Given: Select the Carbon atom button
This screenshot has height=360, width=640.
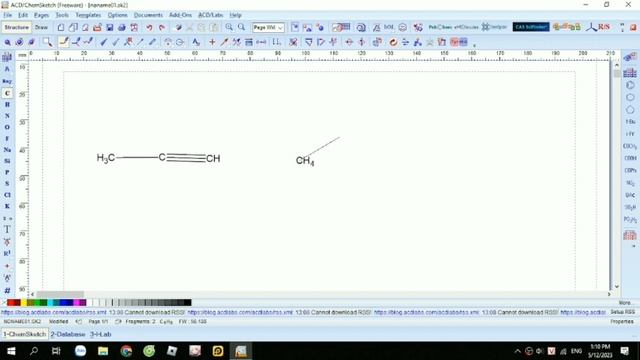Looking at the screenshot, I should click(7, 93).
